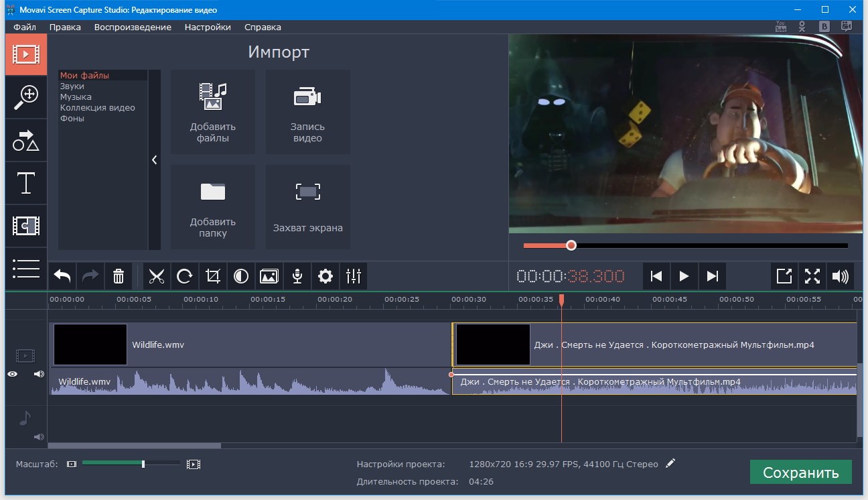Adjust the player volume speaker icon
Screen dimensions: 868x500
(841, 275)
